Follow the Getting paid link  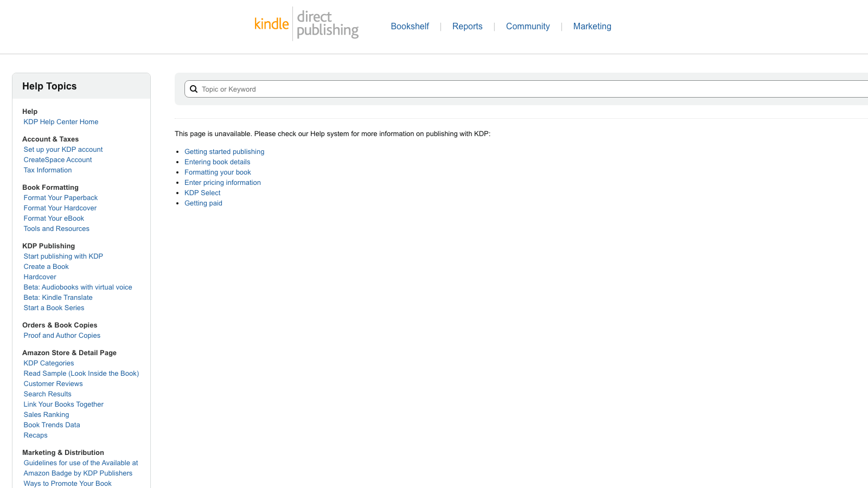click(x=203, y=203)
